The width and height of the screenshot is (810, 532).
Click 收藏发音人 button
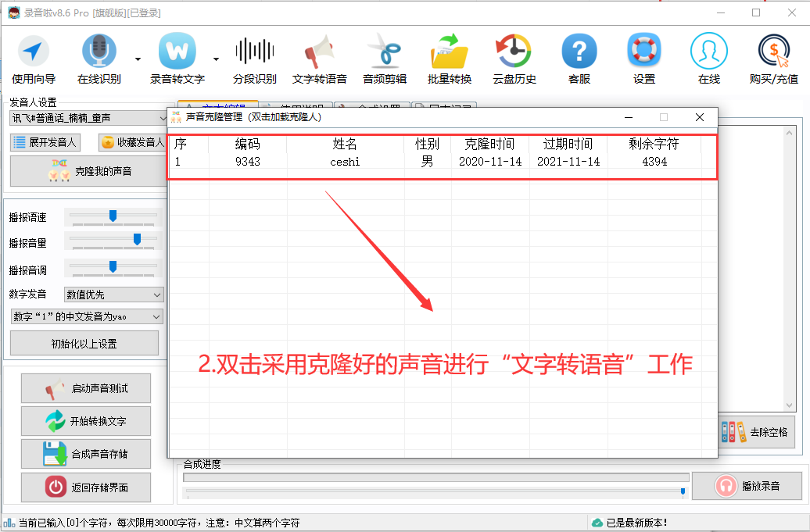pyautogui.click(x=133, y=142)
